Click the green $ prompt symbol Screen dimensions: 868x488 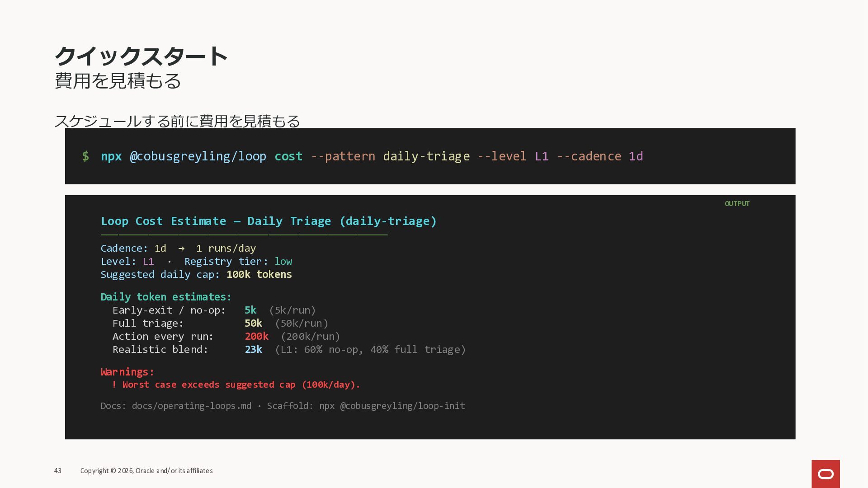[x=85, y=156]
